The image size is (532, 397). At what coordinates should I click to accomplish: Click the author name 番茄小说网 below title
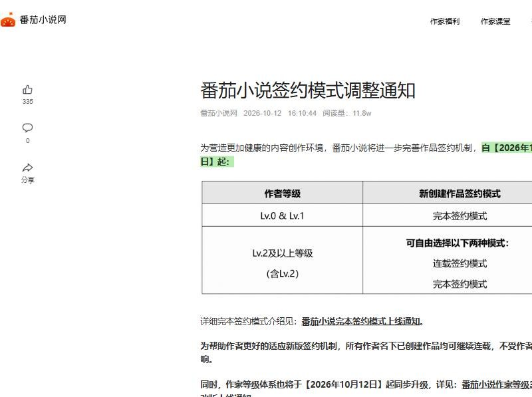(x=219, y=113)
